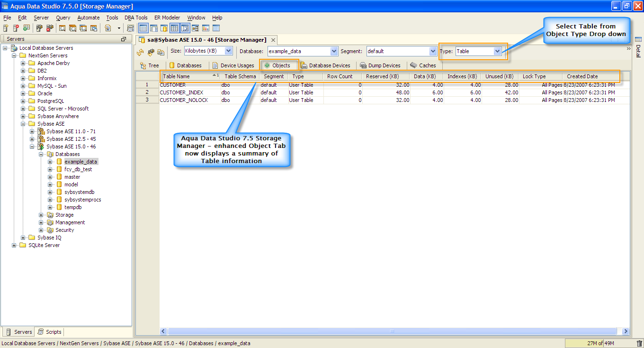Open the DBA Tools menu
This screenshot has height=348, width=644.
point(136,18)
